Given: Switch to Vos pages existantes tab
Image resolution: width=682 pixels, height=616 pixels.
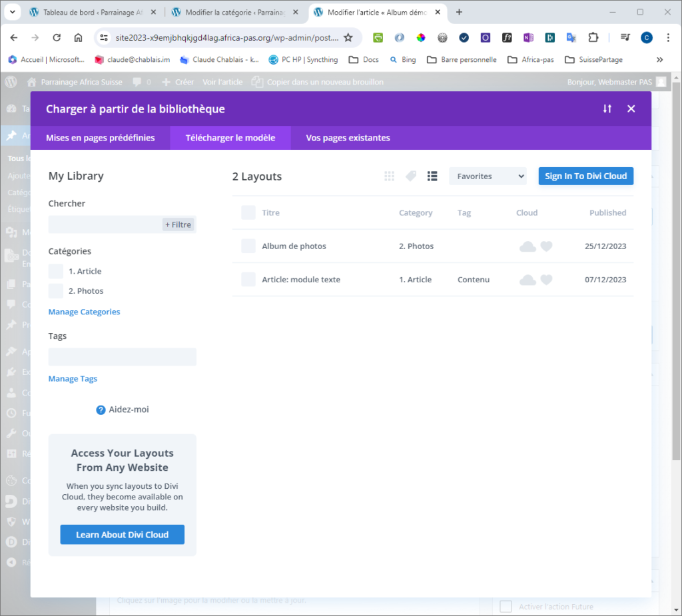Looking at the screenshot, I should (348, 138).
